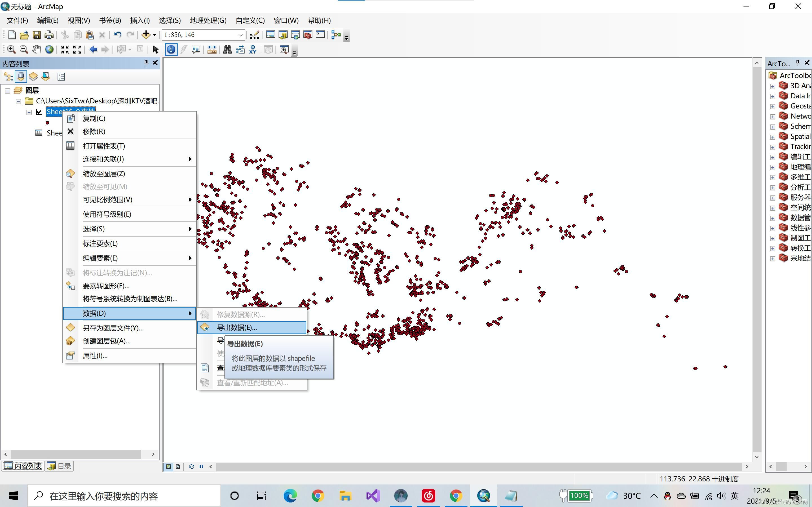The width and height of the screenshot is (812, 507).
Task: Uncheck the Sheet1$ layer visibility checkbox
Action: coord(39,112)
